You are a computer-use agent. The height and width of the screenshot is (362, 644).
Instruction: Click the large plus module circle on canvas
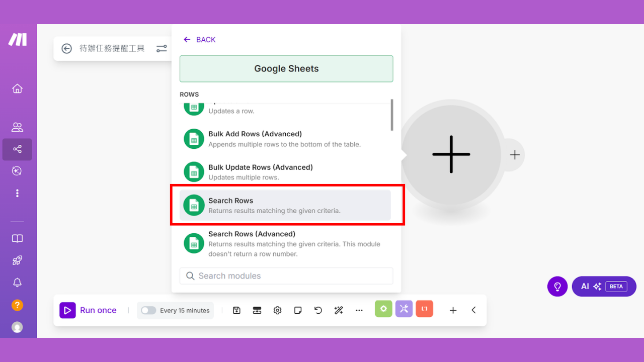[451, 154]
